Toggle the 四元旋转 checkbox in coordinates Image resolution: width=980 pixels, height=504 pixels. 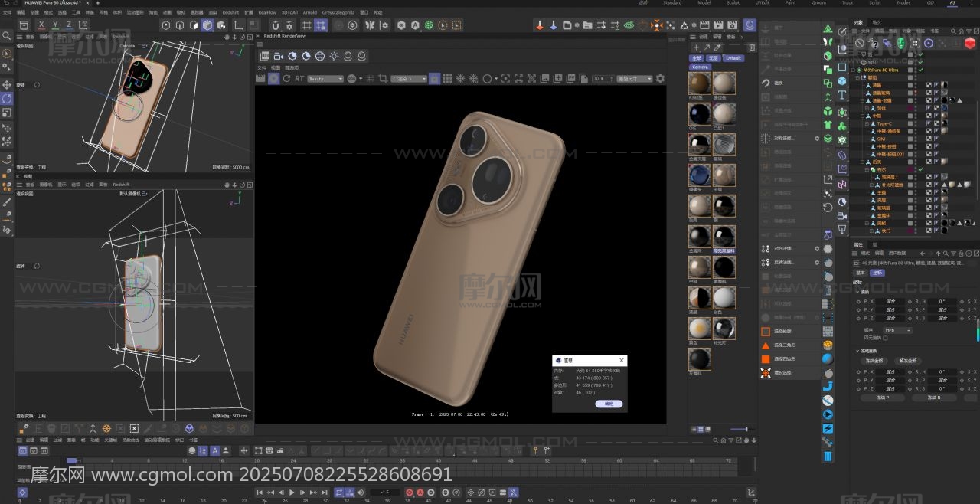click(x=886, y=337)
